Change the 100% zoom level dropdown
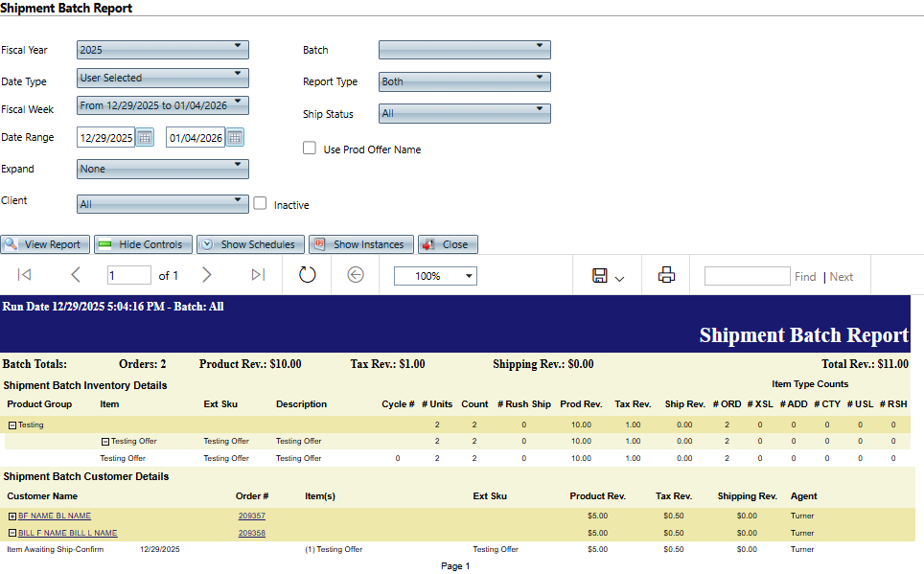The width and height of the screenshot is (924, 574). [435, 276]
